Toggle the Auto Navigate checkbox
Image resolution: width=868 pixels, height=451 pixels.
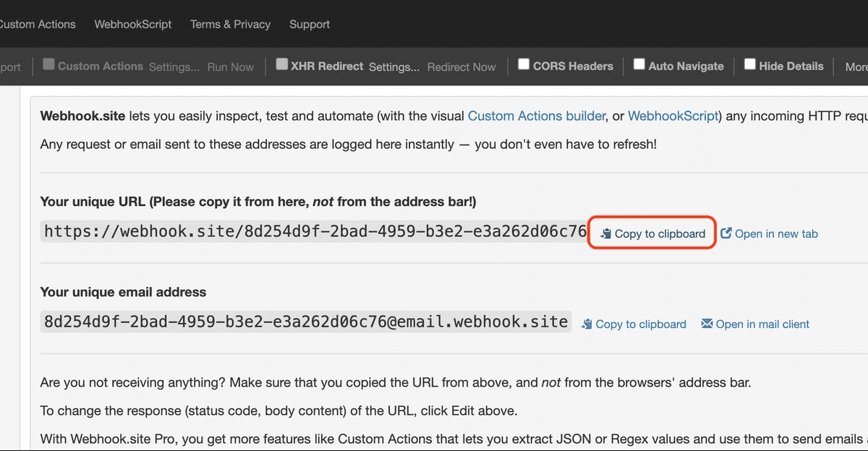(639, 64)
